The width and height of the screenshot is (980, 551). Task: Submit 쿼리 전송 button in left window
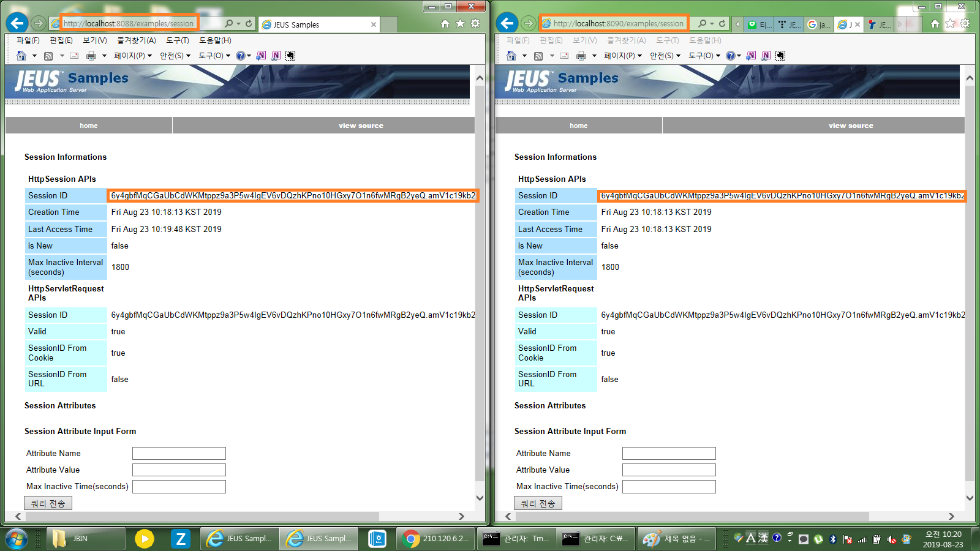pyautogui.click(x=48, y=503)
